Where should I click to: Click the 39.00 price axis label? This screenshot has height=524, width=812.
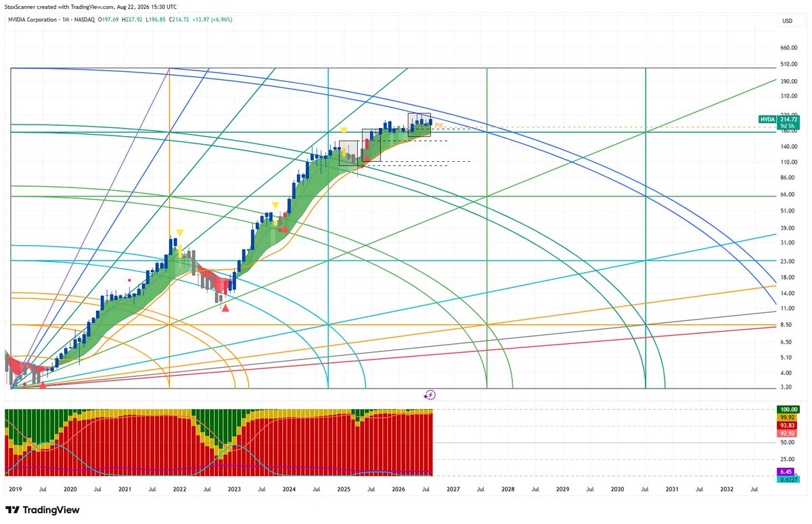788,227
